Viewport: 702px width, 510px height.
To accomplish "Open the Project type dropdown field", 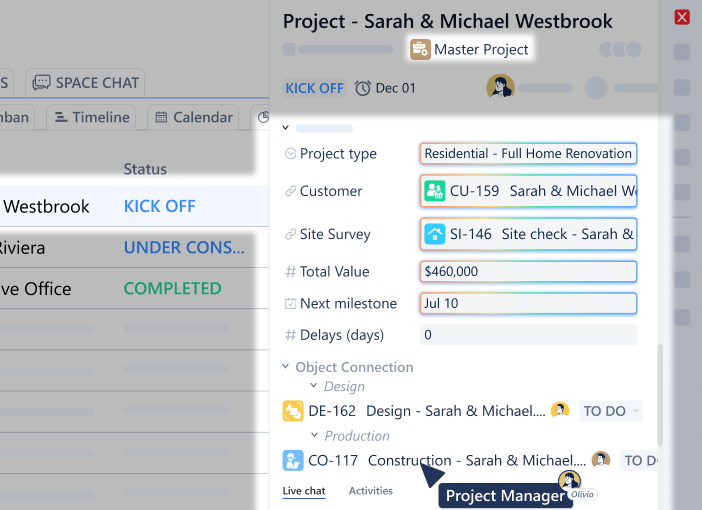I will tap(528, 154).
